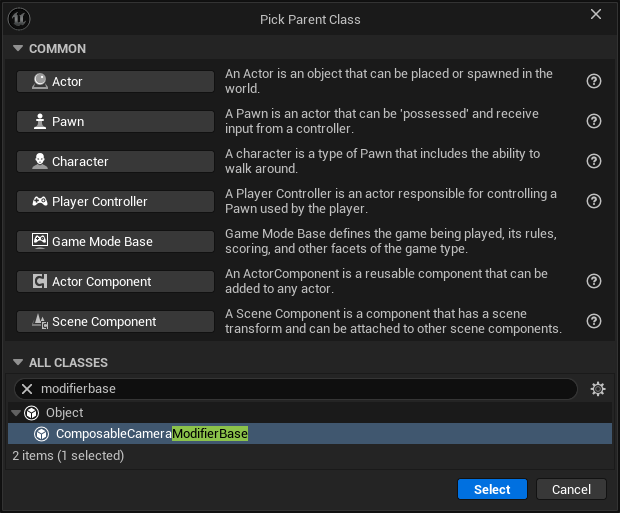Viewport: 620px width, 513px height.
Task: Choose Actor as parent class
Action: tap(115, 81)
